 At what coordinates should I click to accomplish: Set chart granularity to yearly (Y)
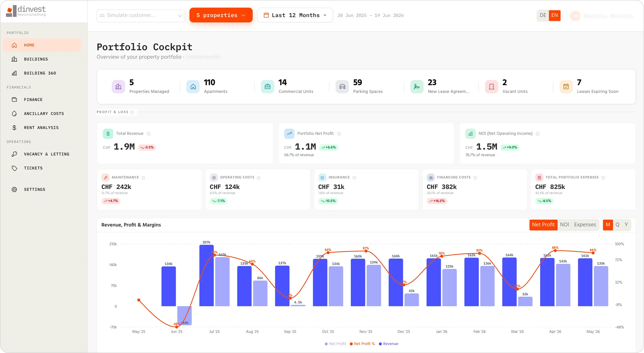pyautogui.click(x=626, y=225)
